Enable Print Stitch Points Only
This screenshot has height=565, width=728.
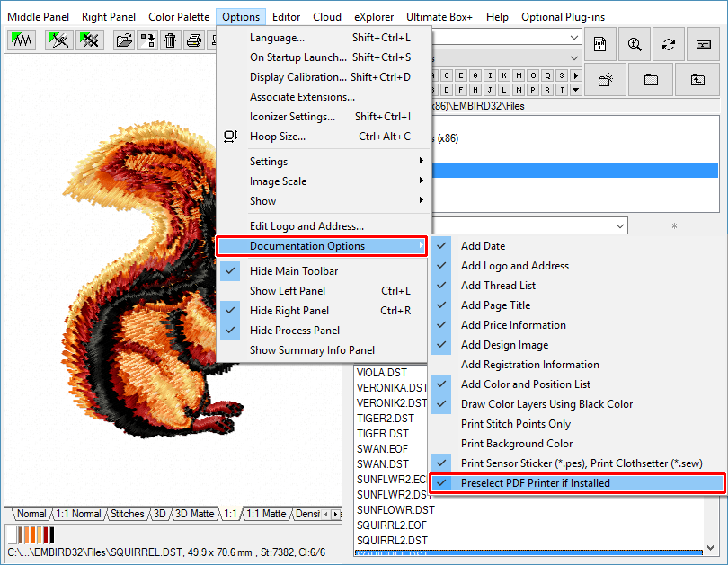515,424
